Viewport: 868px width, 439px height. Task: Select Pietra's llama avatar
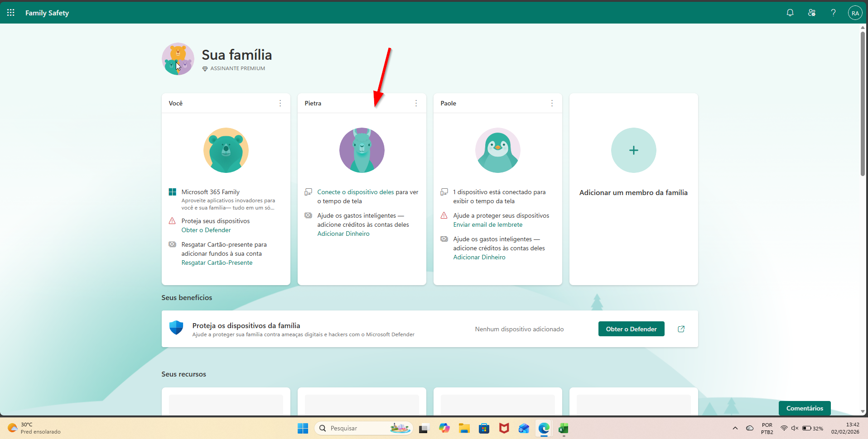click(362, 150)
